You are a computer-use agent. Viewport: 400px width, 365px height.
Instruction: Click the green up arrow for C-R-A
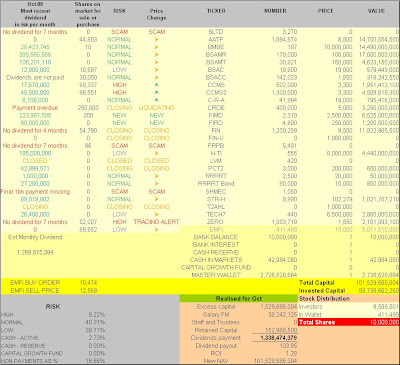coord(156,100)
